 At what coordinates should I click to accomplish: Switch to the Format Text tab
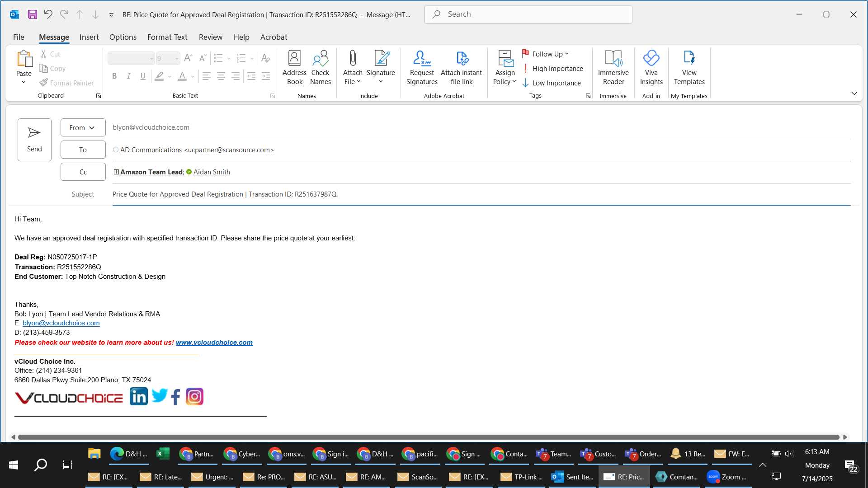(167, 37)
